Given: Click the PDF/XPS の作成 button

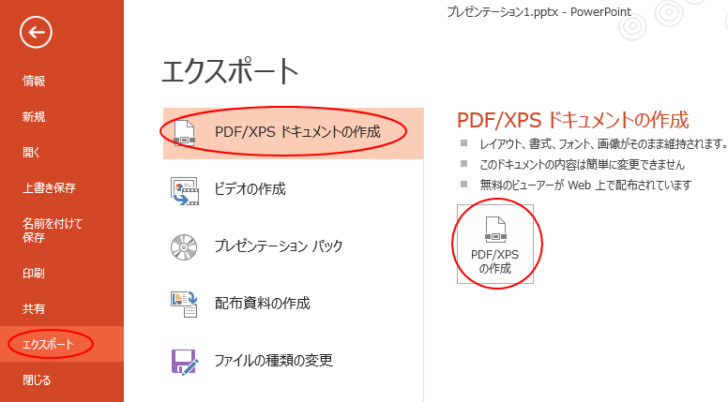Looking at the screenshot, I should click(x=495, y=244).
